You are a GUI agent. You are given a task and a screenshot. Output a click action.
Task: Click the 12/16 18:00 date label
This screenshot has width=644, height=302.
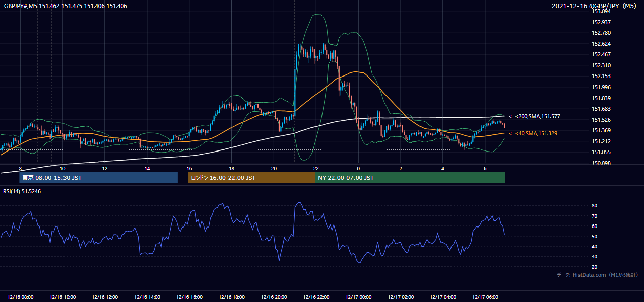point(232,297)
